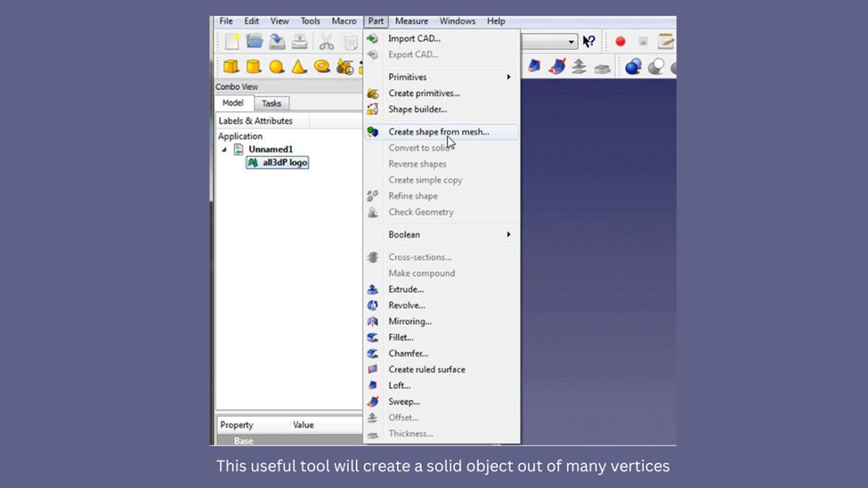Screen dimensions: 868x488
Task: Expand the Primitives submenu
Action: coord(442,77)
